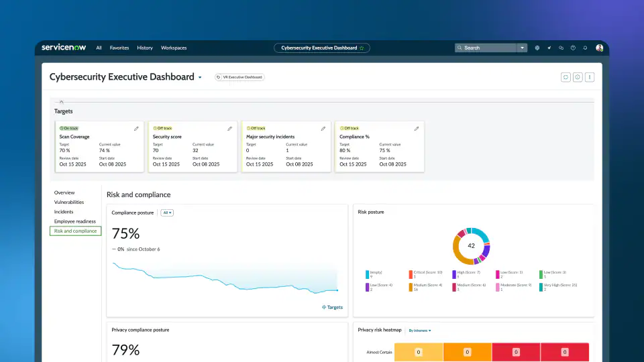Click the search magnifier icon

460,48
